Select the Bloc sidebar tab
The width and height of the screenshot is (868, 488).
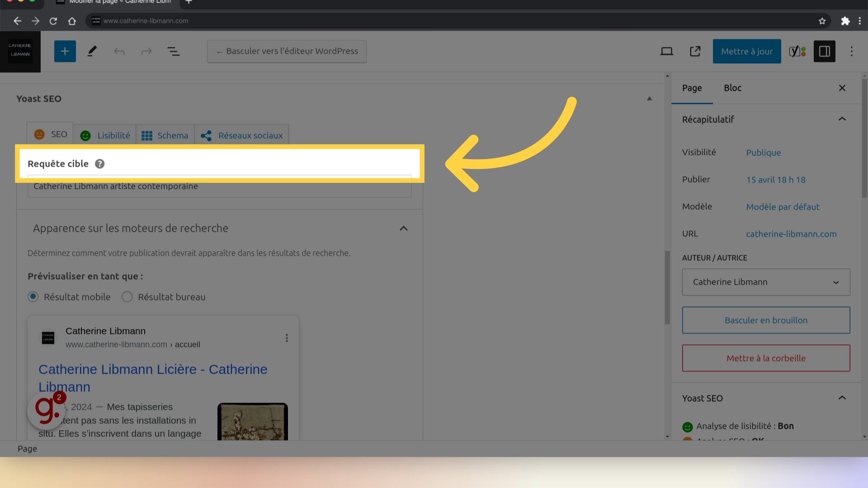[x=733, y=88]
